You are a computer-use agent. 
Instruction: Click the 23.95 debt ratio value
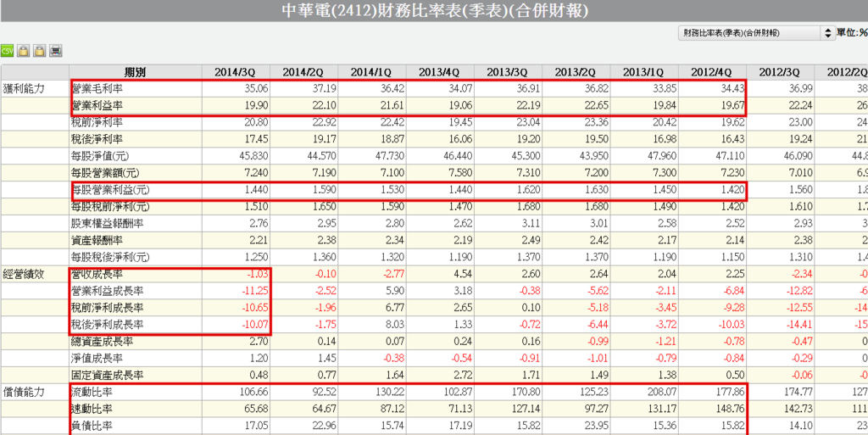coord(595,427)
